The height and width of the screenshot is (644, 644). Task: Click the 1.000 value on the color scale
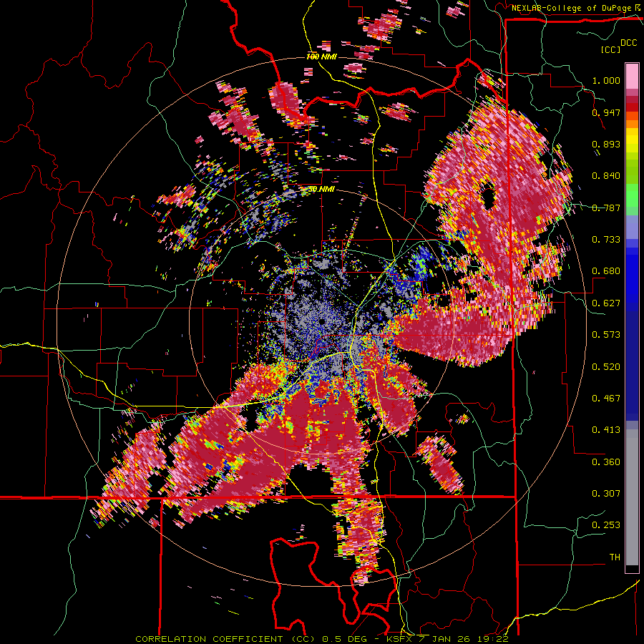[606, 80]
